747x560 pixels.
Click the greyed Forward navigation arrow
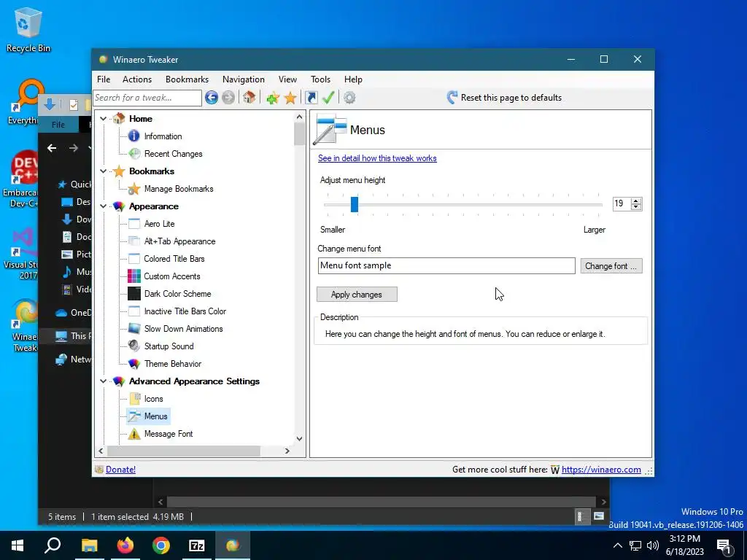pos(228,98)
